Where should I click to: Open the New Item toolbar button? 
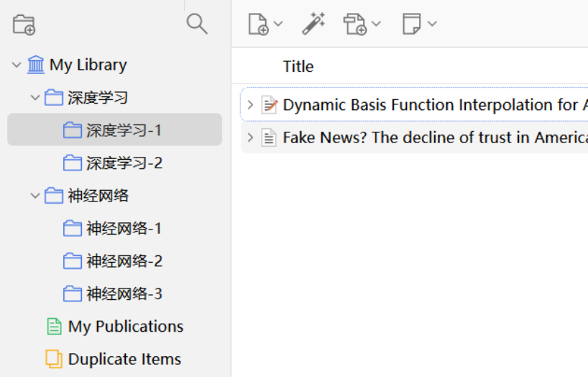click(x=264, y=24)
